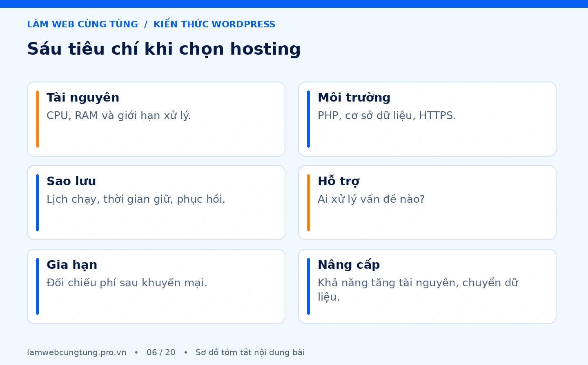Select the 'Sao lưu' card title
The width and height of the screenshot is (588, 365).
pyautogui.click(x=71, y=181)
